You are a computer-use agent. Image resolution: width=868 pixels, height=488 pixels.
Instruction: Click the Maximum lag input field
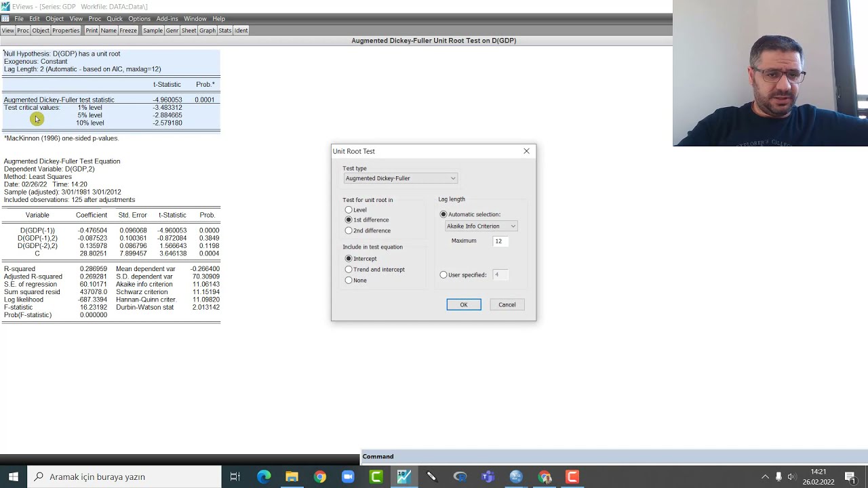point(500,241)
